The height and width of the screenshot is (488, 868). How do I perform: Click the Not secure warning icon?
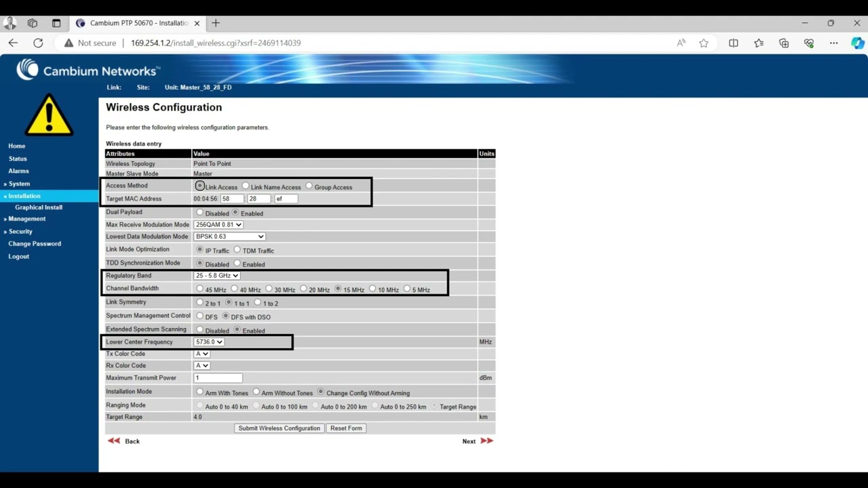pyautogui.click(x=68, y=43)
